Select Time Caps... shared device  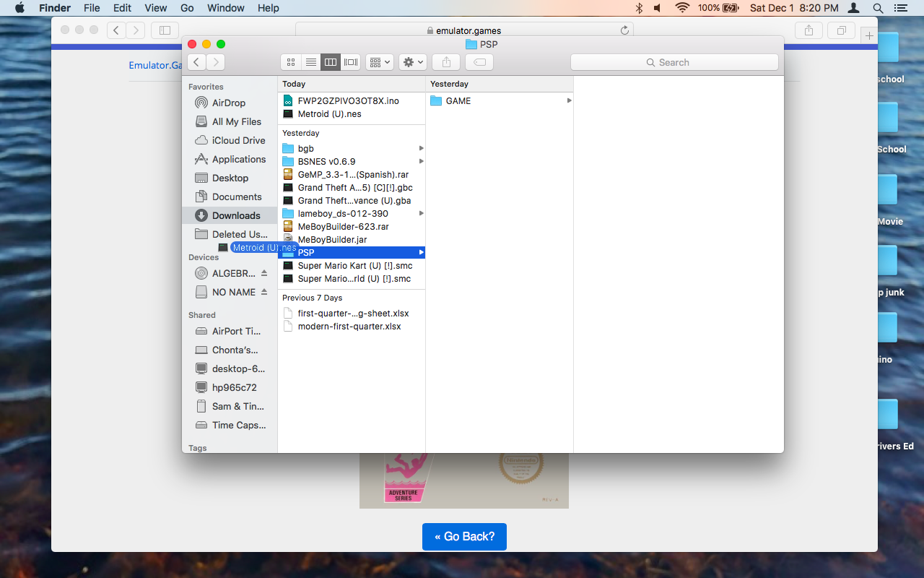tap(230, 425)
